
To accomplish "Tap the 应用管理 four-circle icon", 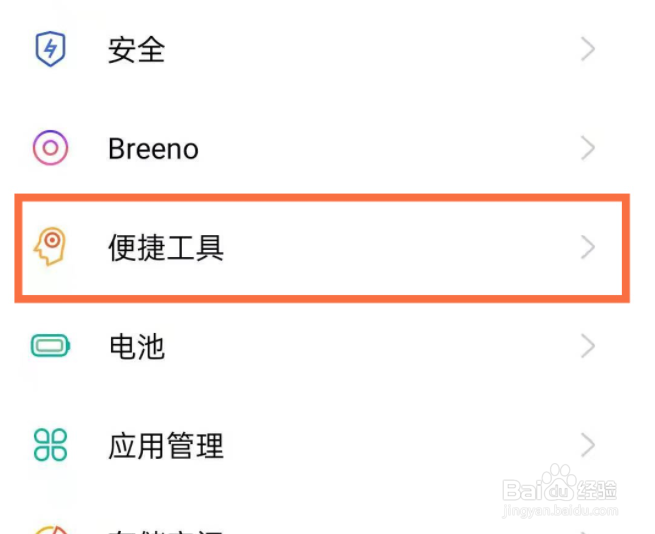I will point(50,446).
